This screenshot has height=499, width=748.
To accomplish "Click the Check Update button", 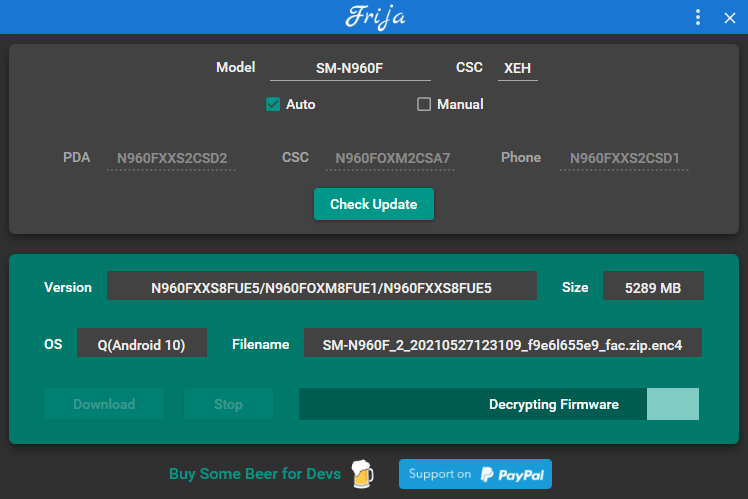I will click(374, 204).
